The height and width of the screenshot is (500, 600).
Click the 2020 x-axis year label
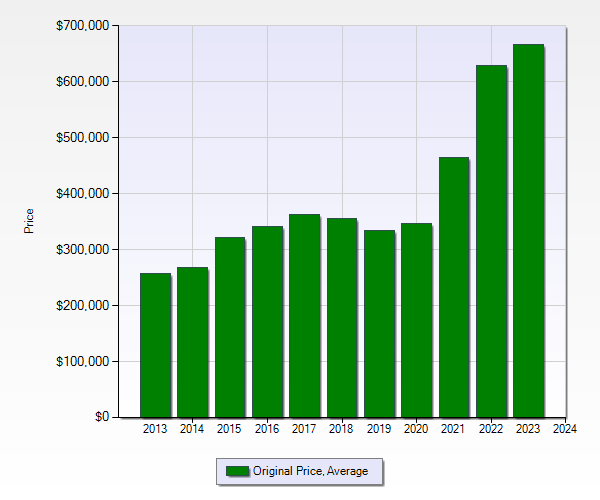pos(416,429)
